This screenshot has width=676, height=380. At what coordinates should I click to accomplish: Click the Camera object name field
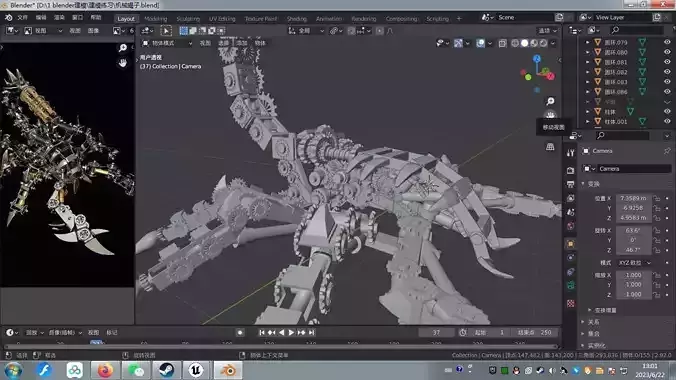click(x=634, y=169)
